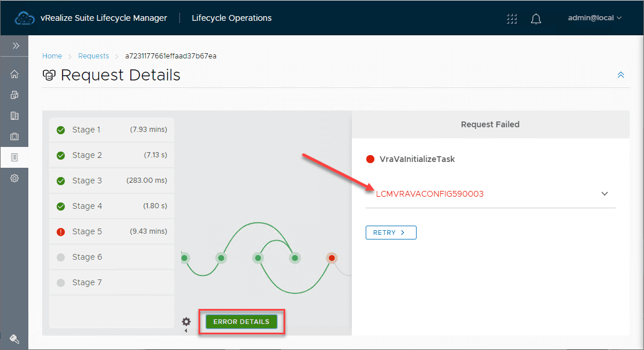
Task: Click the Content Management icon in the sidebar
Action: click(x=14, y=115)
